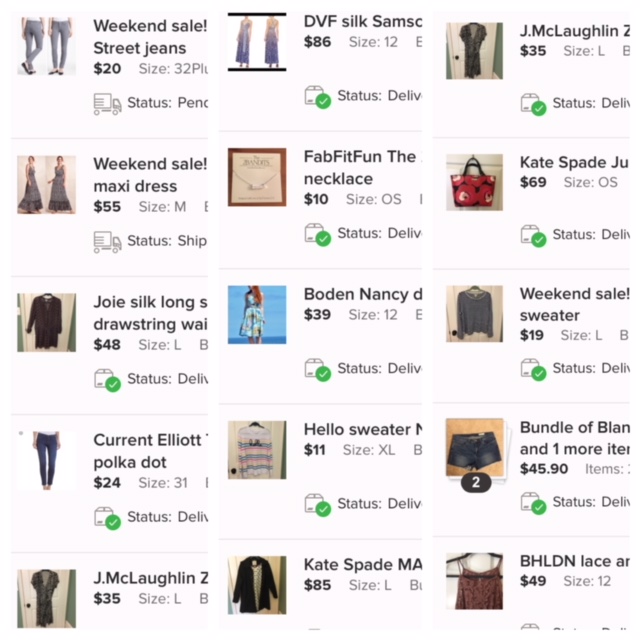Open the BHLDN lace listing title
The width and height of the screenshot is (640, 640).
(x=574, y=561)
